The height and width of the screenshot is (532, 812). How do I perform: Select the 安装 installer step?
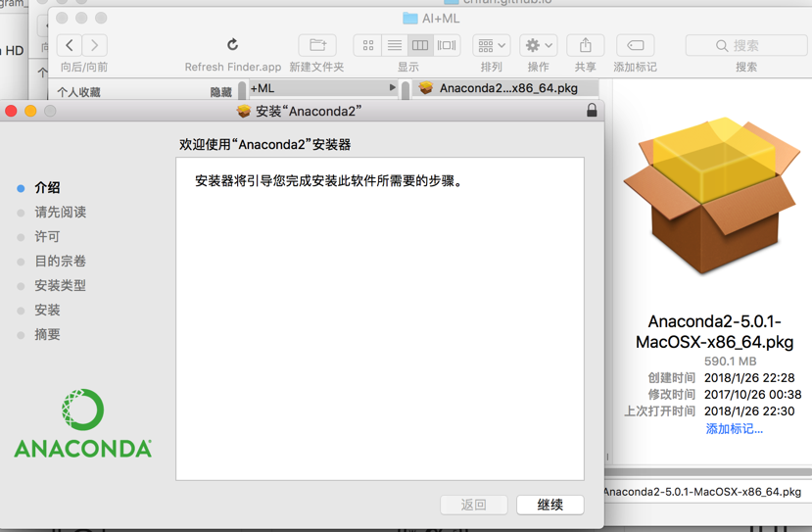47,311
